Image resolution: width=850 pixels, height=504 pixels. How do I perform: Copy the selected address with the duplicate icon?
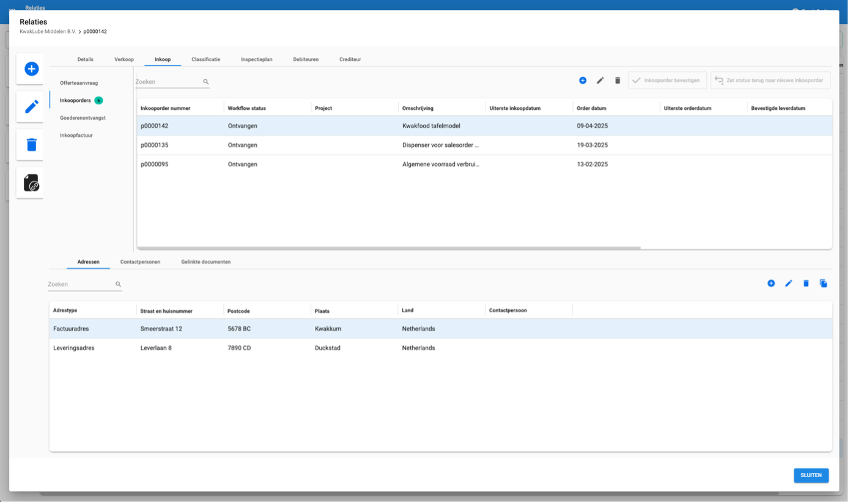[x=824, y=283]
